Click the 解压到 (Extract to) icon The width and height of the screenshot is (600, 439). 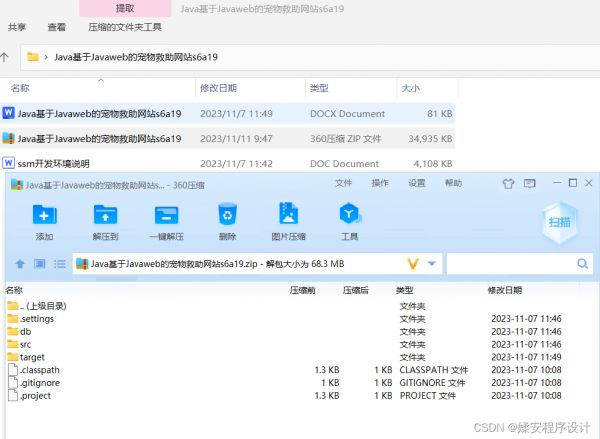pyautogui.click(x=105, y=215)
